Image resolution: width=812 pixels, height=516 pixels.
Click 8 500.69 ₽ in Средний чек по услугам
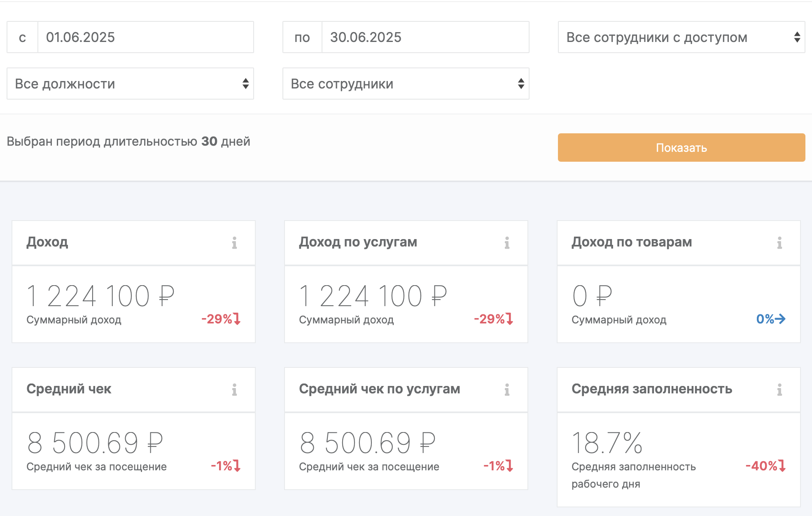tap(367, 443)
